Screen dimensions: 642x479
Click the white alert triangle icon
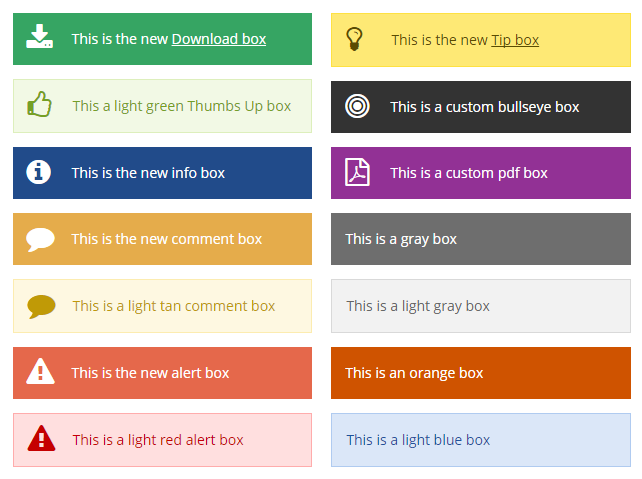[40, 372]
